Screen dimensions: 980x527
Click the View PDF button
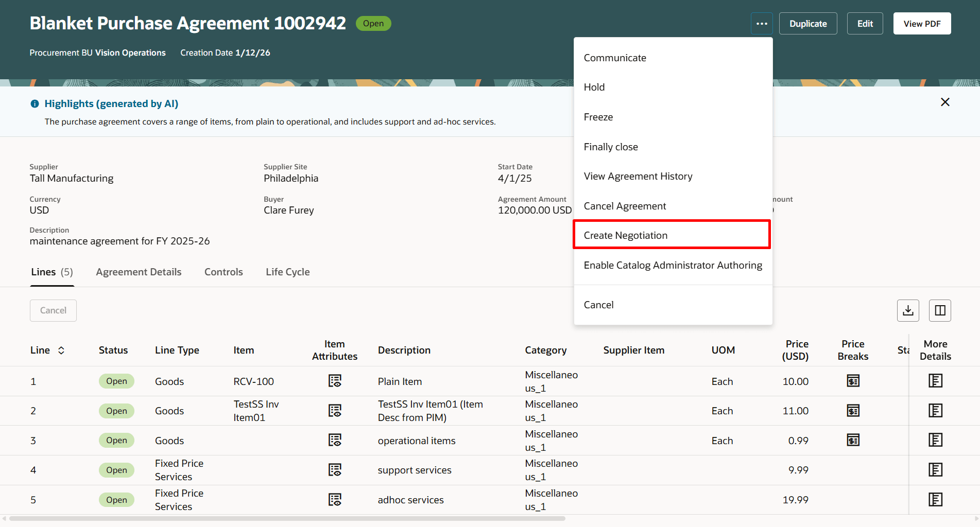pos(922,23)
